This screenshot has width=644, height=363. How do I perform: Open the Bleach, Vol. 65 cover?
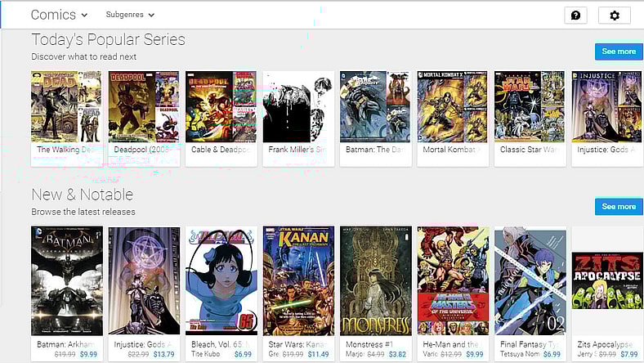[221, 280]
